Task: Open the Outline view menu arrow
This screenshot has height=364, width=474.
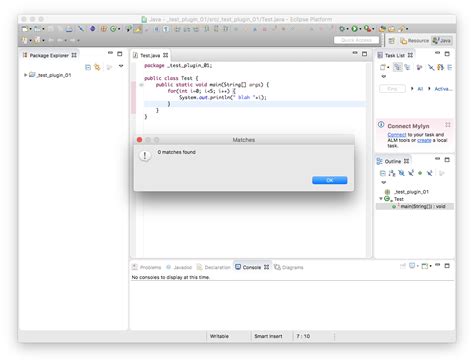Action: tap(383, 182)
